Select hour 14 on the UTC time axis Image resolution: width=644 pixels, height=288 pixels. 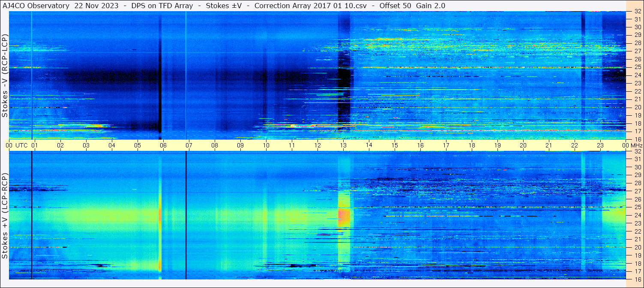point(369,145)
